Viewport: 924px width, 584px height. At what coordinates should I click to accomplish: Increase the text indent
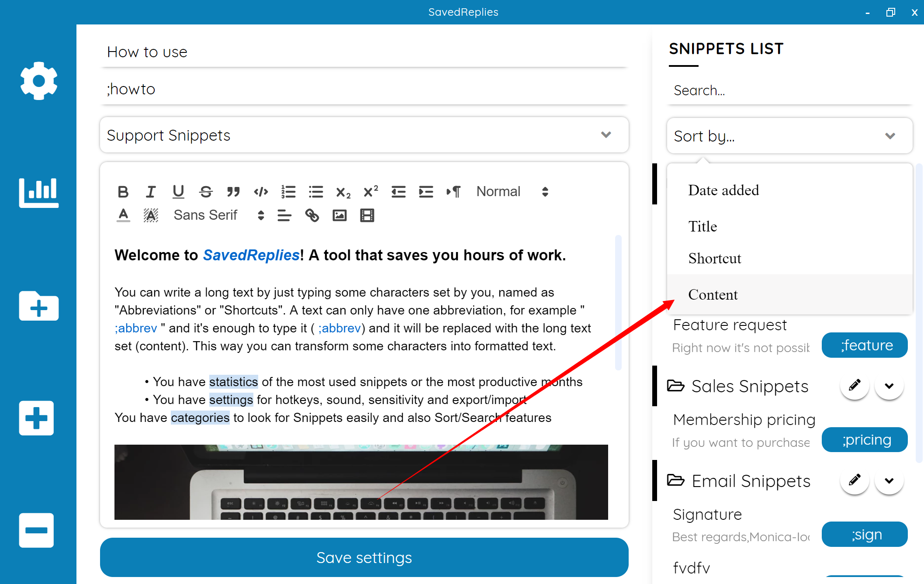coord(426,192)
